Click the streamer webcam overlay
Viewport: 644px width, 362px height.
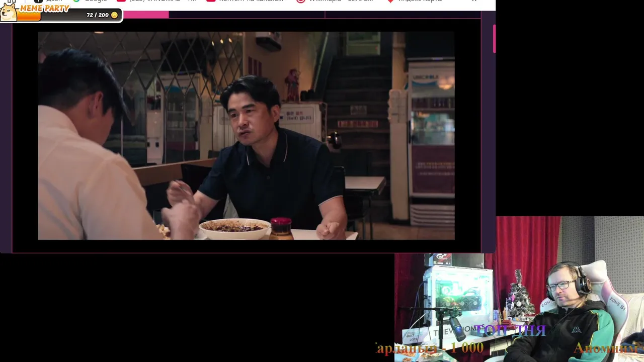(x=519, y=289)
